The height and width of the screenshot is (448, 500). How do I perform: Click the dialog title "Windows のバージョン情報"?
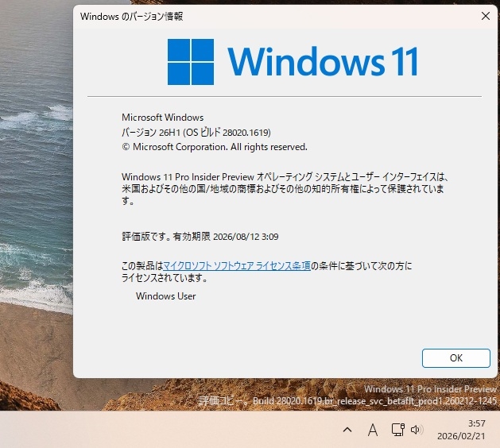(x=131, y=16)
